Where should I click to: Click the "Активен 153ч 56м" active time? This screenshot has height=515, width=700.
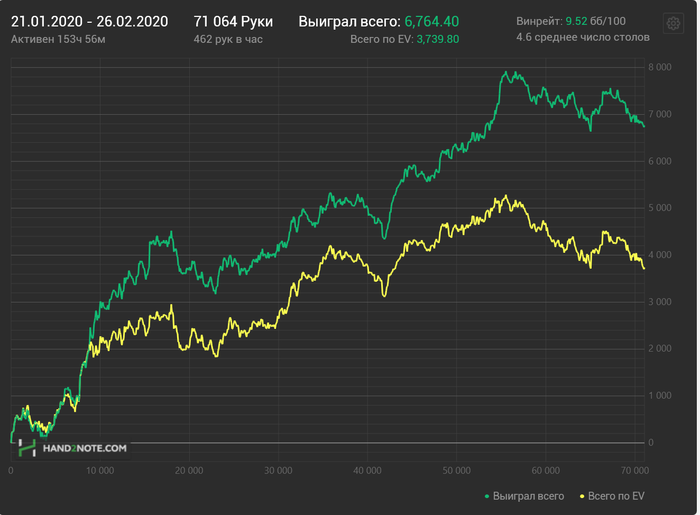pyautogui.click(x=58, y=39)
